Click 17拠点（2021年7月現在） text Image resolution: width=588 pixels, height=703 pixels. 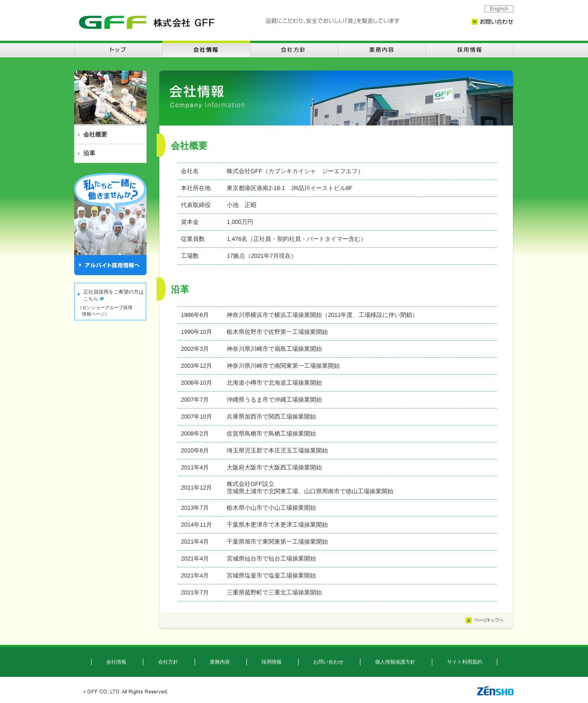(261, 256)
